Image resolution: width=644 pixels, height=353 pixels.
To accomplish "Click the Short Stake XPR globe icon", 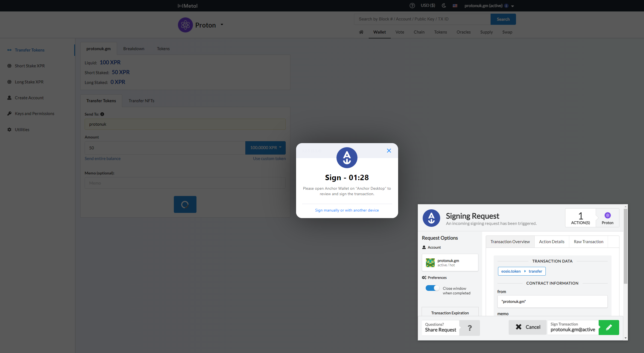I will pyautogui.click(x=9, y=66).
